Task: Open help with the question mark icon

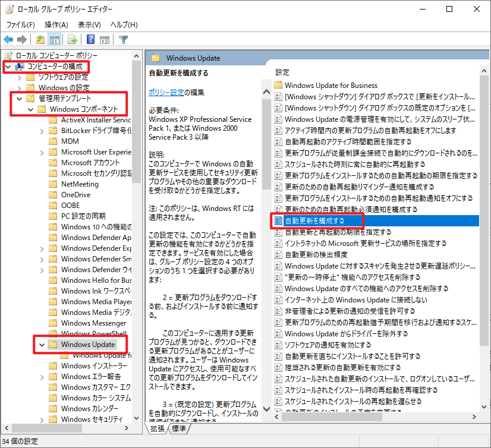Action: pos(91,39)
